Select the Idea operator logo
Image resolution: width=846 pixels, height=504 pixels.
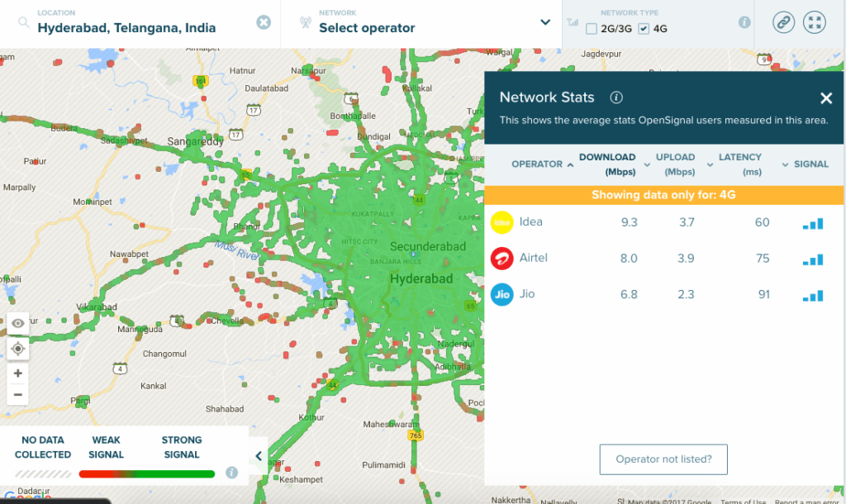click(501, 222)
